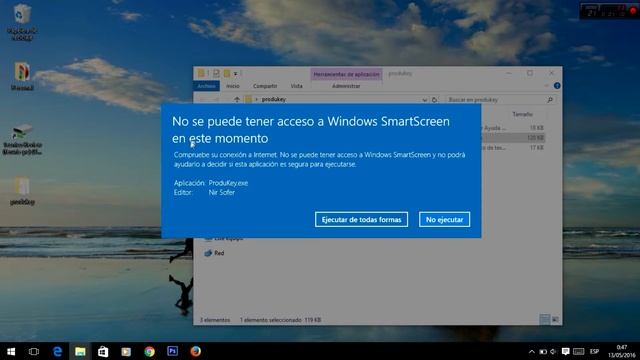Open the quick access toolbar customize dropdown

tap(236, 74)
